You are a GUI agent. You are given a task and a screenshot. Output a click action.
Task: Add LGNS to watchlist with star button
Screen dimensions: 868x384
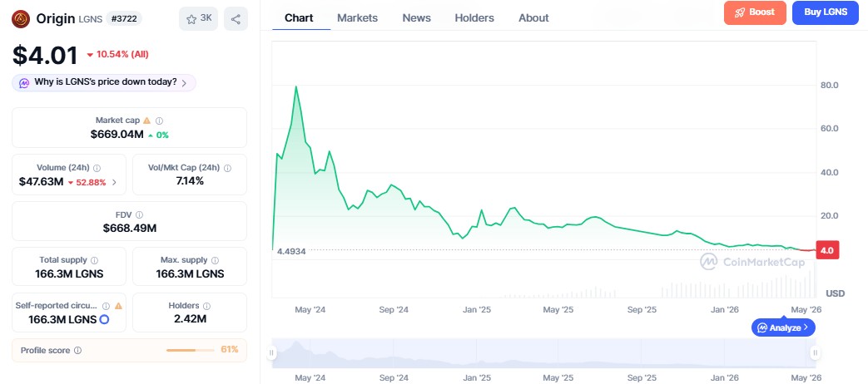[x=198, y=19]
